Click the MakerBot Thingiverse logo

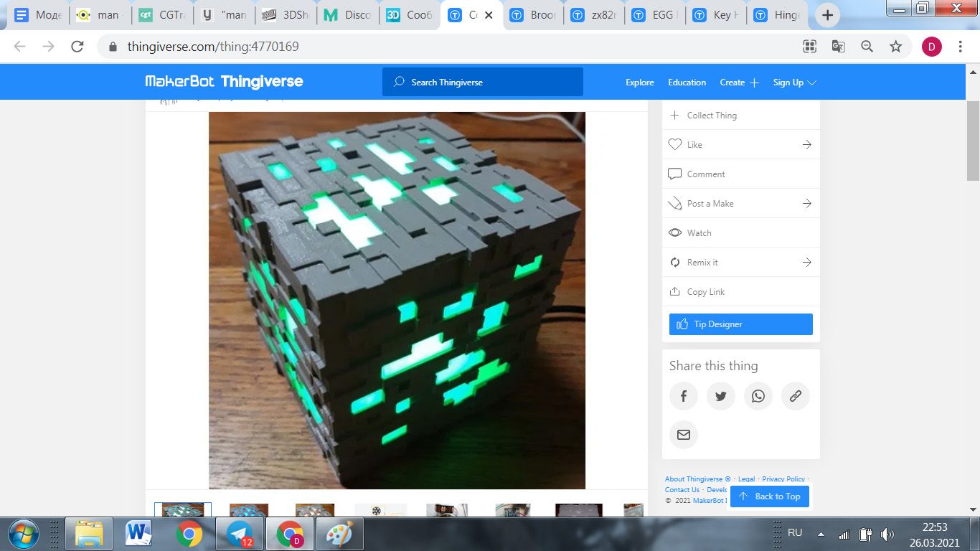(x=225, y=82)
